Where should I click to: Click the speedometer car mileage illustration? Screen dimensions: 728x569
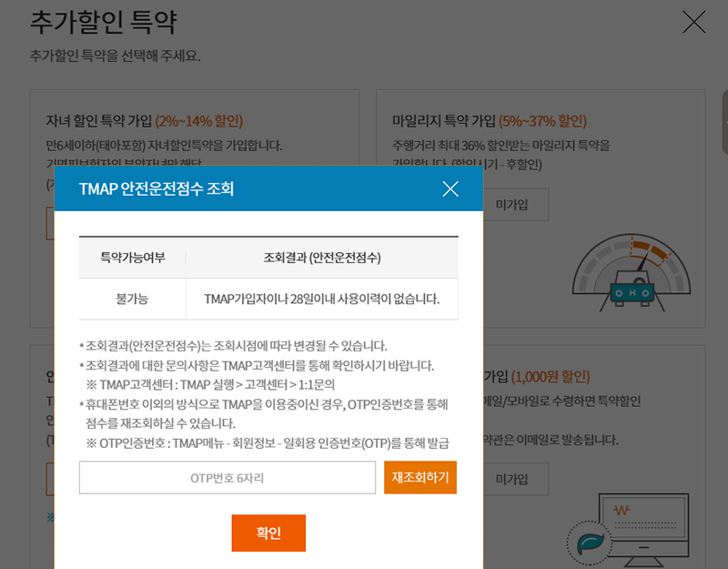click(x=632, y=272)
